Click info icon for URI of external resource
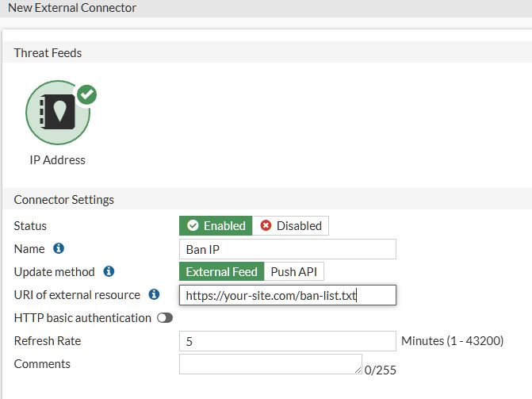 [x=154, y=294]
